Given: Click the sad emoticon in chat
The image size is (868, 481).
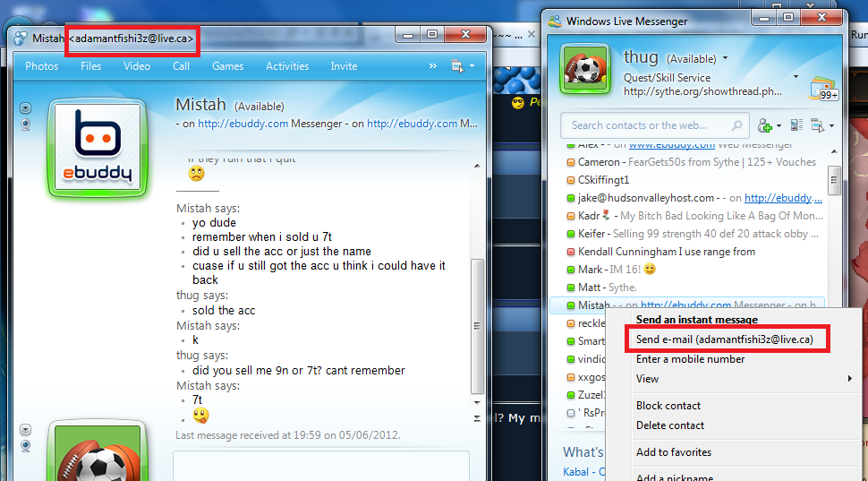Looking at the screenshot, I should tap(196, 174).
